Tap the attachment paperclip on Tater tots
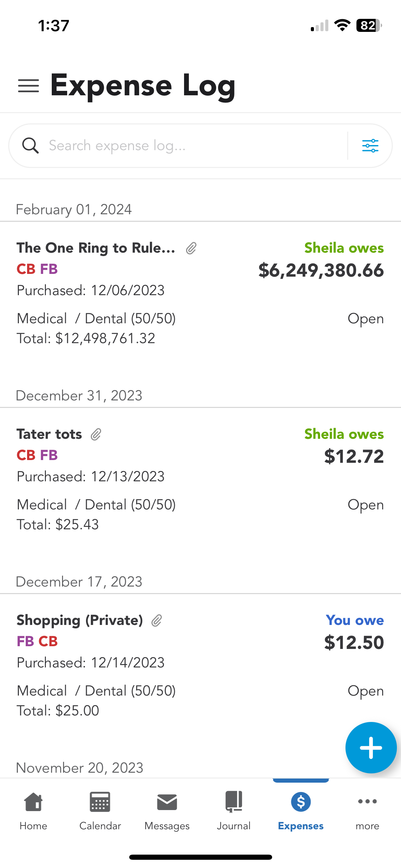 coord(96,434)
